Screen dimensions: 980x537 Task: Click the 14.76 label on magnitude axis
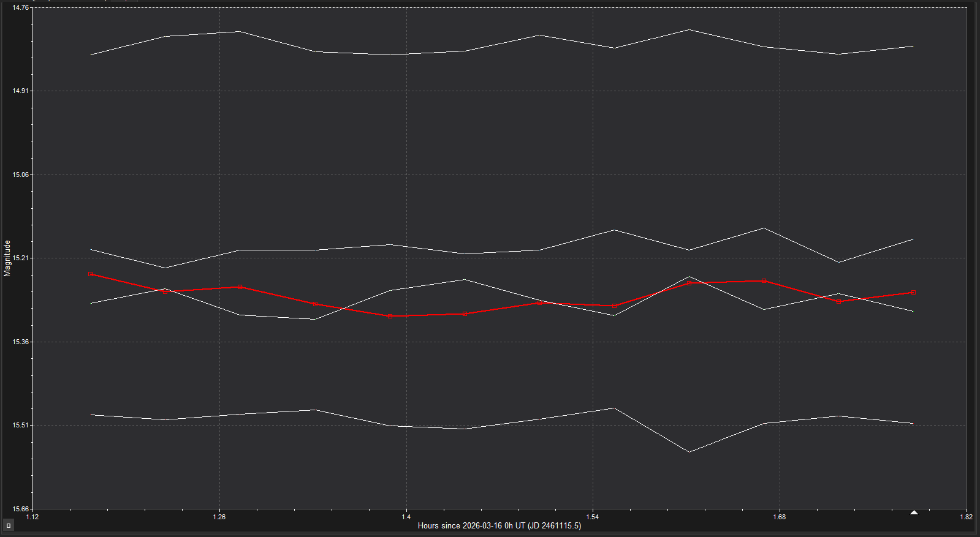click(x=21, y=7)
